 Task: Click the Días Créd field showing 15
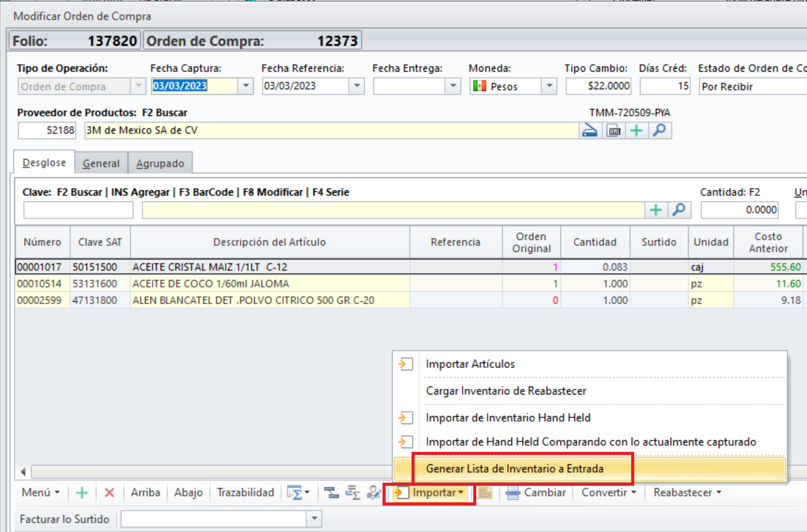pyautogui.click(x=665, y=86)
